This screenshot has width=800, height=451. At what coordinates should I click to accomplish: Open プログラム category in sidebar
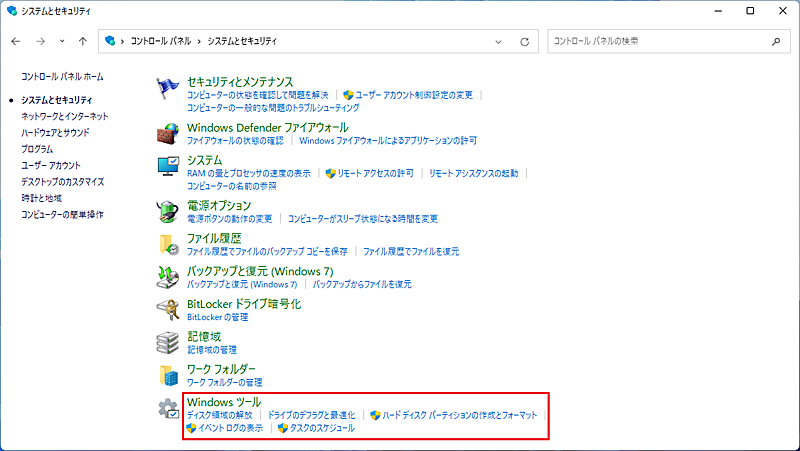pos(37,149)
